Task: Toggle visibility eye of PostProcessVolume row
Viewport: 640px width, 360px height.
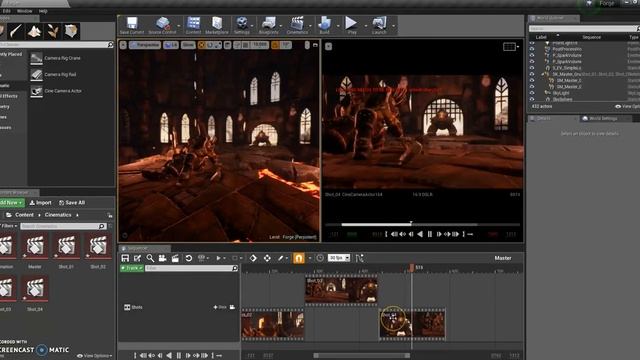Action: (x=532, y=49)
